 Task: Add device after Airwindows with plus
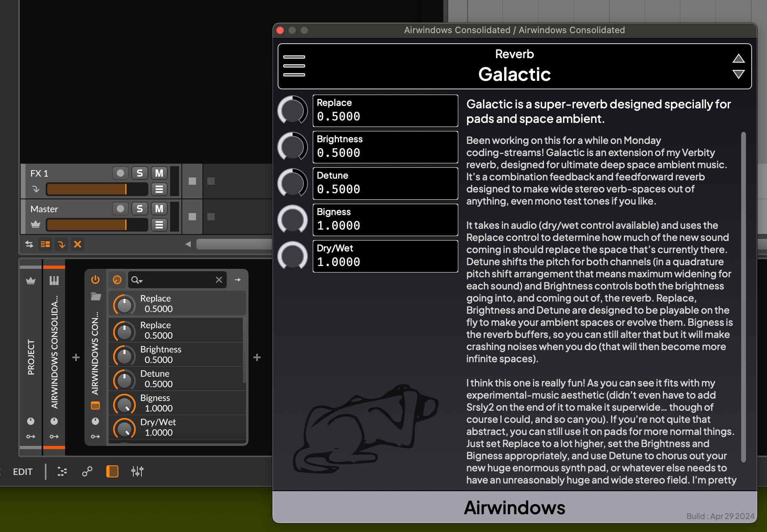pyautogui.click(x=257, y=357)
